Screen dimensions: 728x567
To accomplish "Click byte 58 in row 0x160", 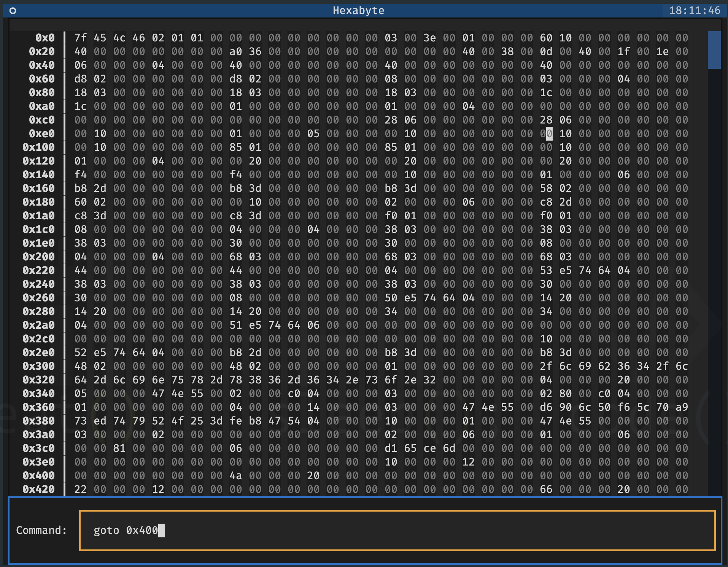I will pos(546,188).
